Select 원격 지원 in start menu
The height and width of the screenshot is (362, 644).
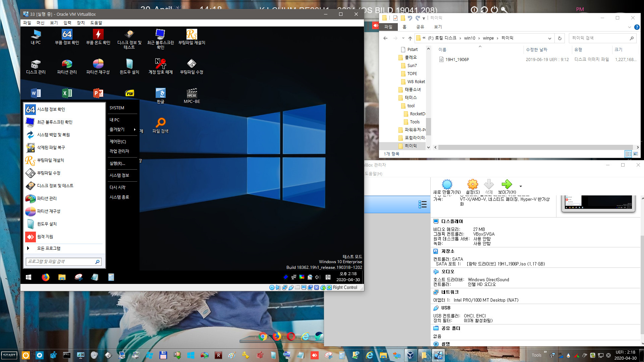pyautogui.click(x=64, y=237)
